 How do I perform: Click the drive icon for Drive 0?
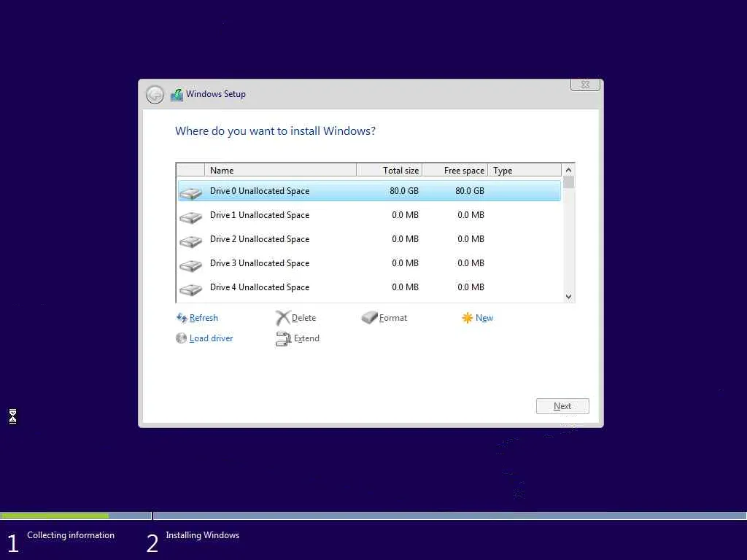(x=191, y=192)
